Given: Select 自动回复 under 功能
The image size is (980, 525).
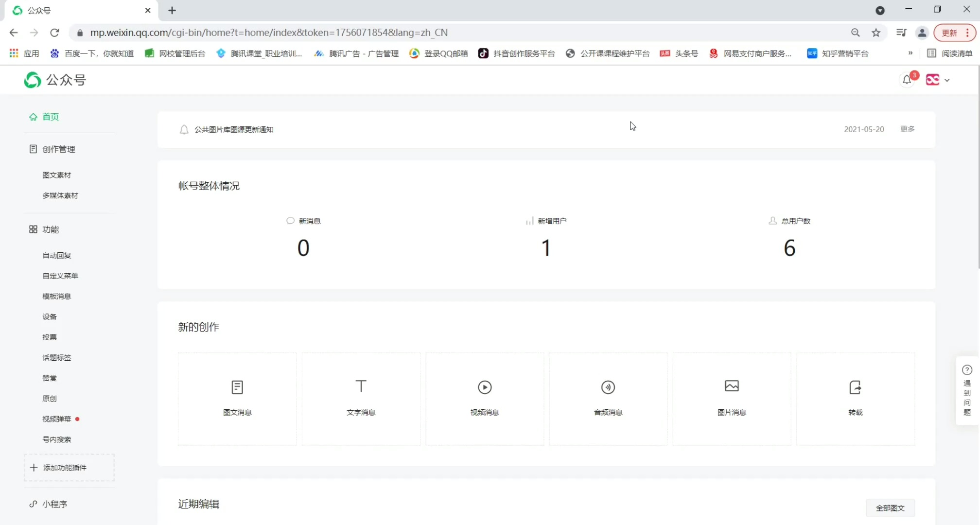Looking at the screenshot, I should click(57, 255).
